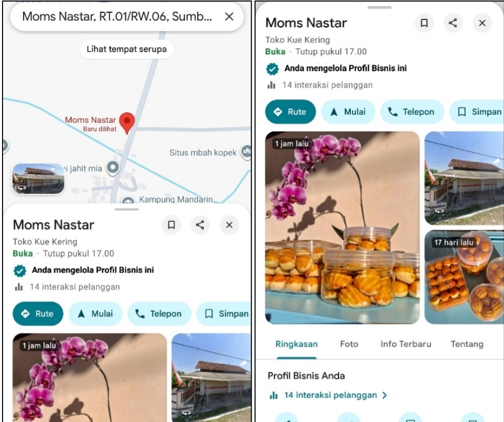Select the jahit mia location pin
This screenshot has height=422, width=504.
pyautogui.click(x=113, y=168)
